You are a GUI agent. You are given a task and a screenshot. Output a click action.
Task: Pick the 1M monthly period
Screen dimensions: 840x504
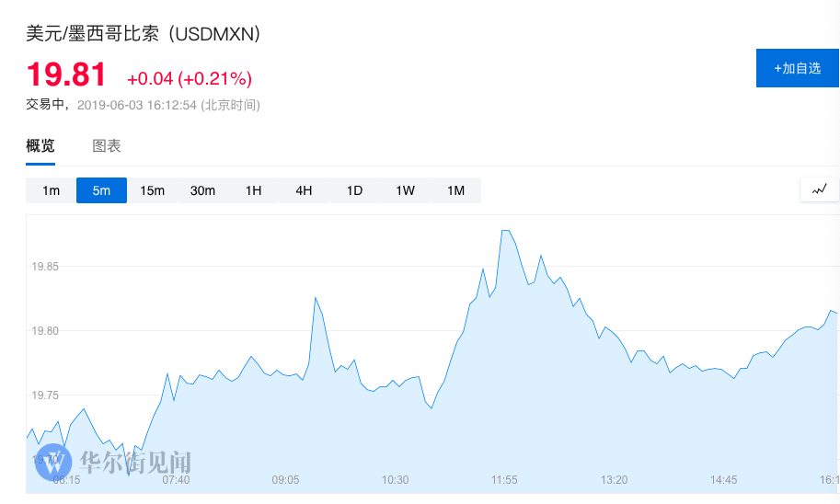tap(455, 190)
